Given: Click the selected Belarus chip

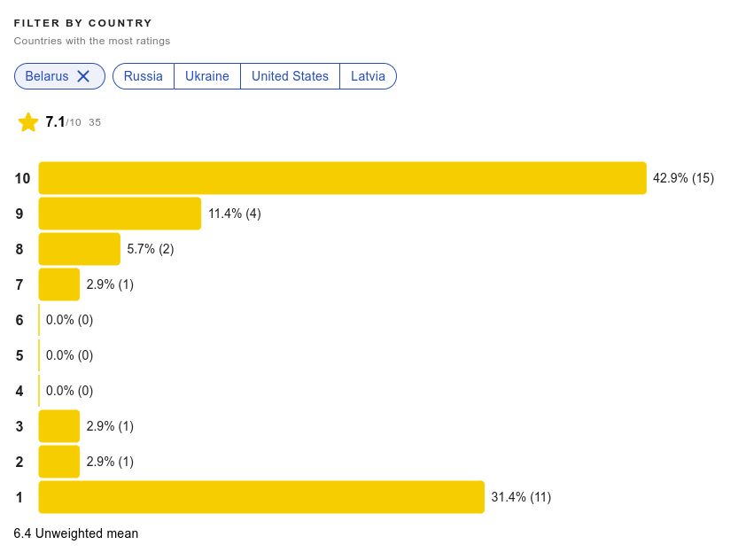Looking at the screenshot, I should (59, 76).
